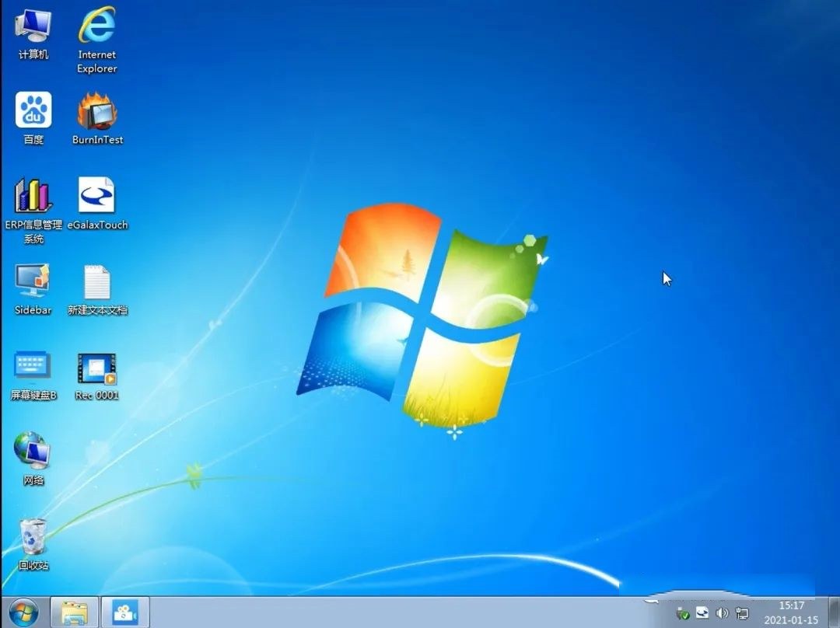Click the eGalaxTouch desktop icon
The width and height of the screenshot is (840, 628).
pyautogui.click(x=97, y=204)
